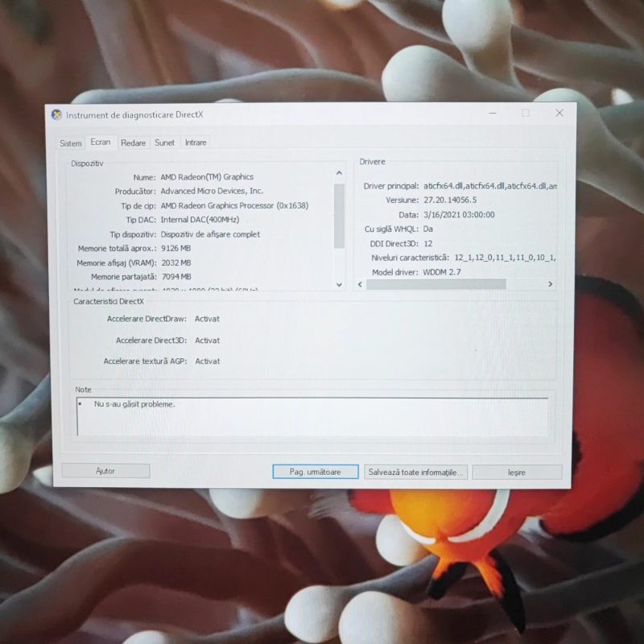Viewport: 644px width, 644px height.
Task: Click Dispozitiv list scroll up arrow
Action: [339, 173]
